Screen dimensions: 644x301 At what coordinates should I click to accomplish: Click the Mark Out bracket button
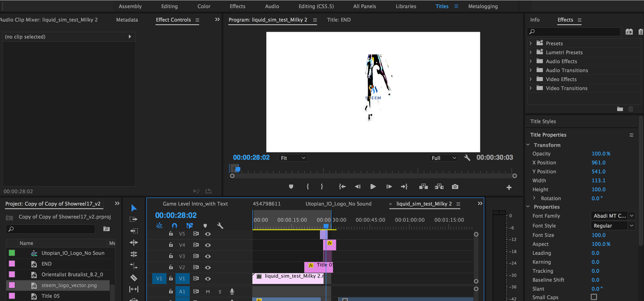click(x=322, y=187)
